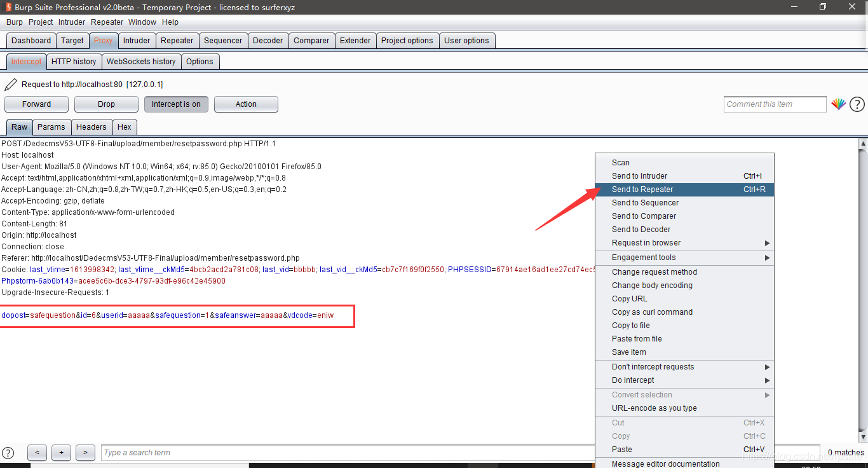Expand Do intercept submenu

coord(684,380)
